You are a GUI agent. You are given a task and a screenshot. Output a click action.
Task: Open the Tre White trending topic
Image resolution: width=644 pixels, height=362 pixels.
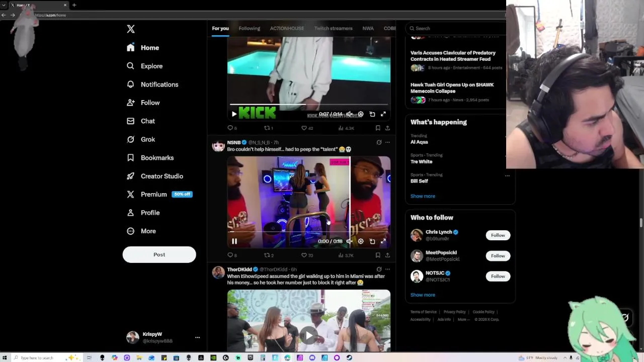[421, 162]
